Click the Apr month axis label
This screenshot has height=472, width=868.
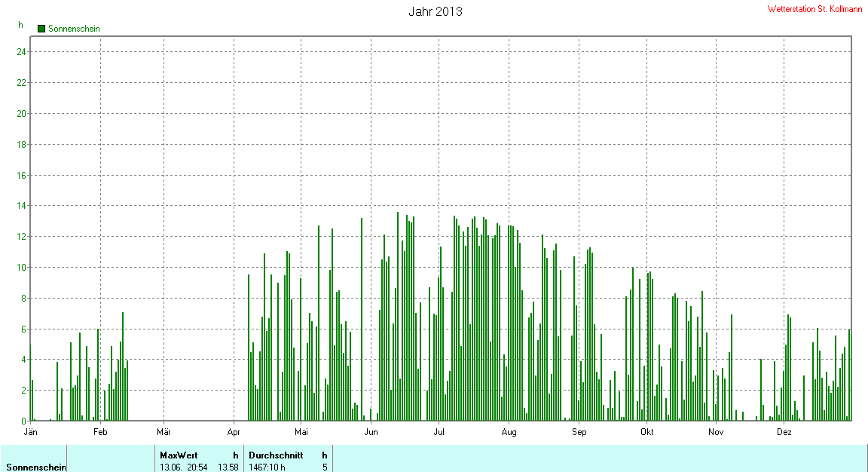[x=234, y=431]
